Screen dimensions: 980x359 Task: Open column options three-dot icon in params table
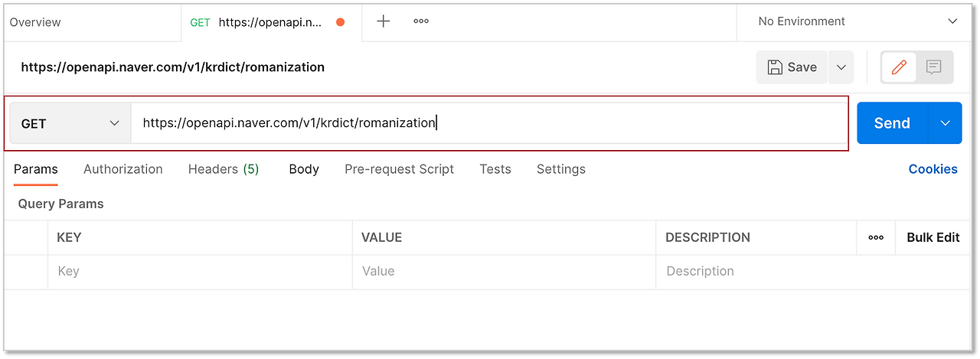(x=876, y=237)
